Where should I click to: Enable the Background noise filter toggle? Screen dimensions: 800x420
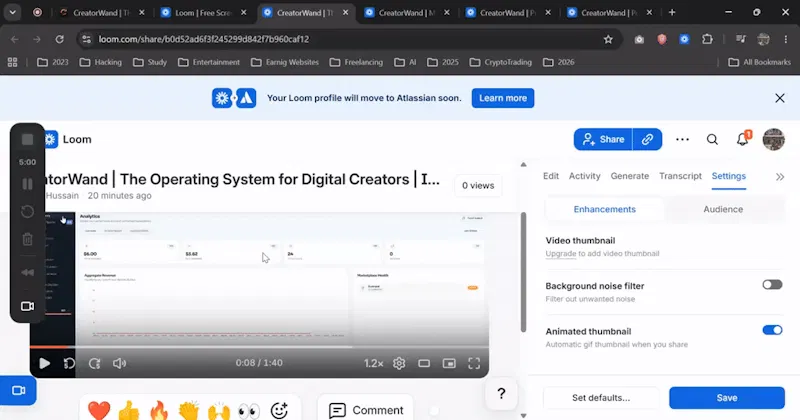coord(772,285)
